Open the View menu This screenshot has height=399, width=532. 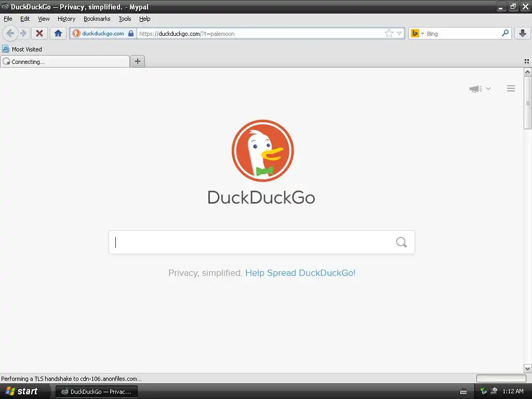44,19
